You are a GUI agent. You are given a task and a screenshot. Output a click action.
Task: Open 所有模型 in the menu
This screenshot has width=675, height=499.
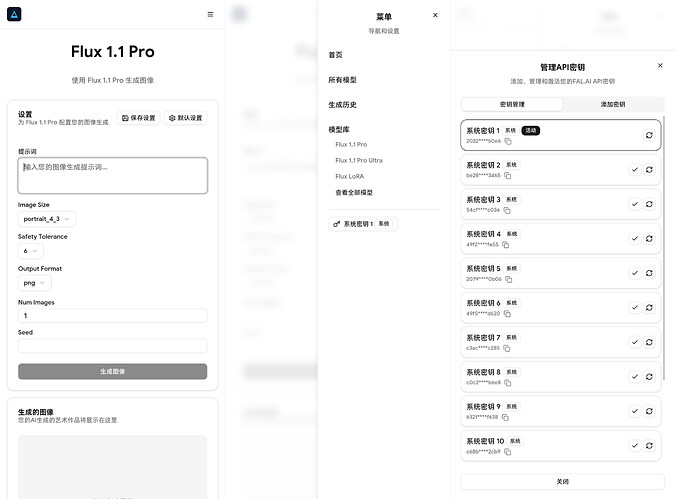[x=342, y=80]
